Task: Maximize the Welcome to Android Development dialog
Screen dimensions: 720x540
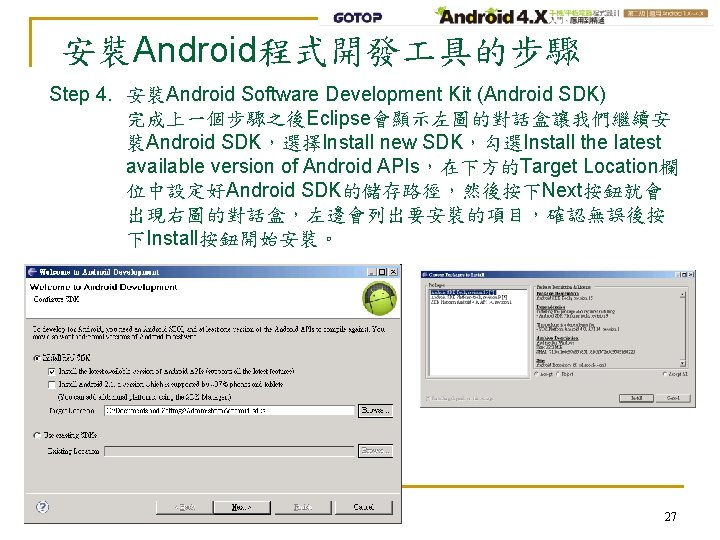Action: pos(382,272)
